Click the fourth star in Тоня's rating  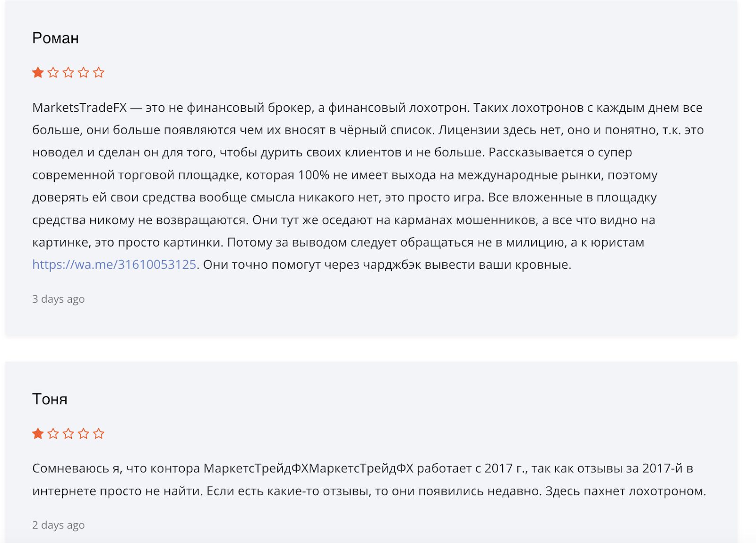click(x=84, y=433)
